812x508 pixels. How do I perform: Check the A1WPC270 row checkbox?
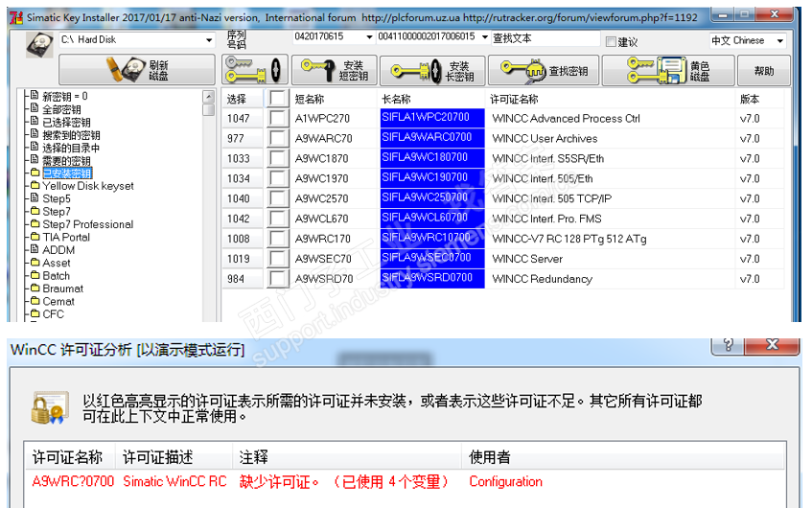[278, 118]
